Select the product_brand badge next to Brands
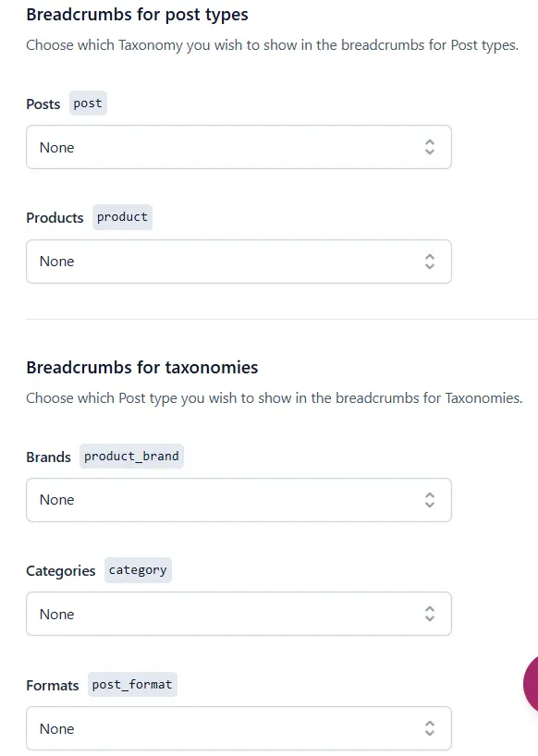This screenshot has width=538, height=756. [131, 456]
